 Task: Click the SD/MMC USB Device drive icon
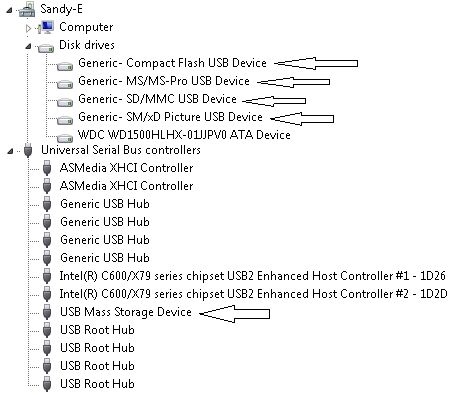coord(65,102)
